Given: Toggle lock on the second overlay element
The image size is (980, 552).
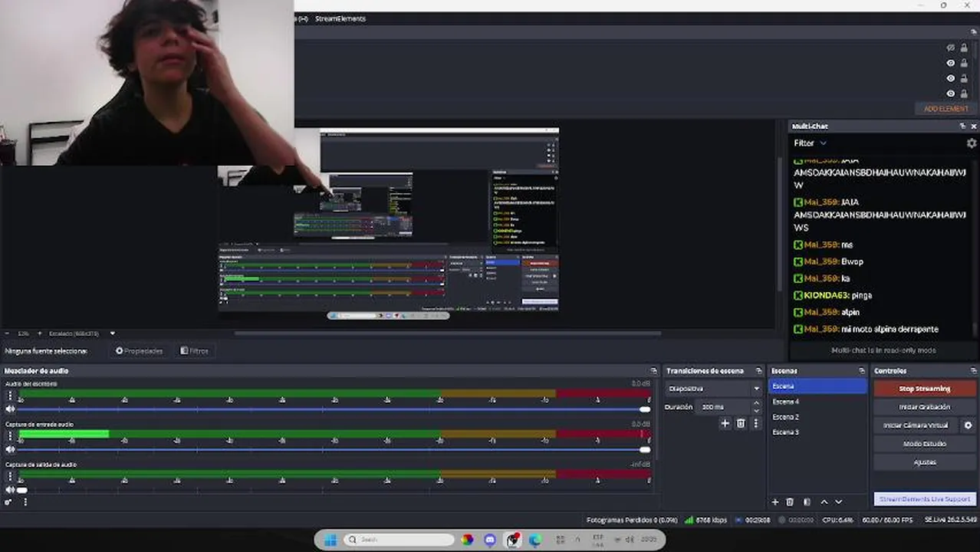Looking at the screenshot, I should click(964, 63).
